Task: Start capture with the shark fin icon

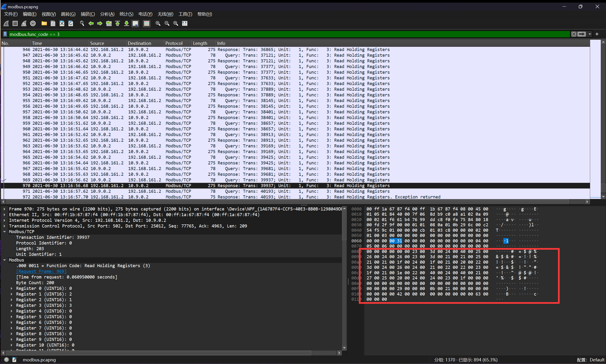Action: pyautogui.click(x=6, y=23)
